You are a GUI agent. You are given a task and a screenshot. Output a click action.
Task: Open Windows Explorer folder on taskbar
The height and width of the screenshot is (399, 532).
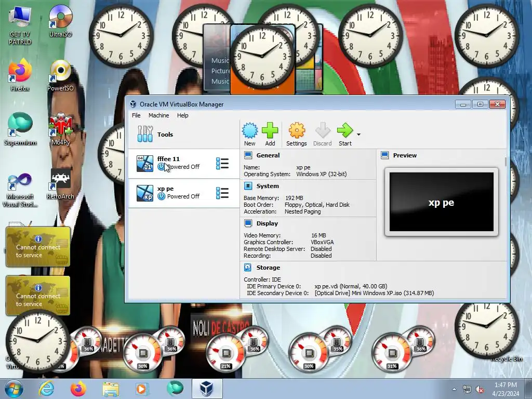(x=111, y=389)
